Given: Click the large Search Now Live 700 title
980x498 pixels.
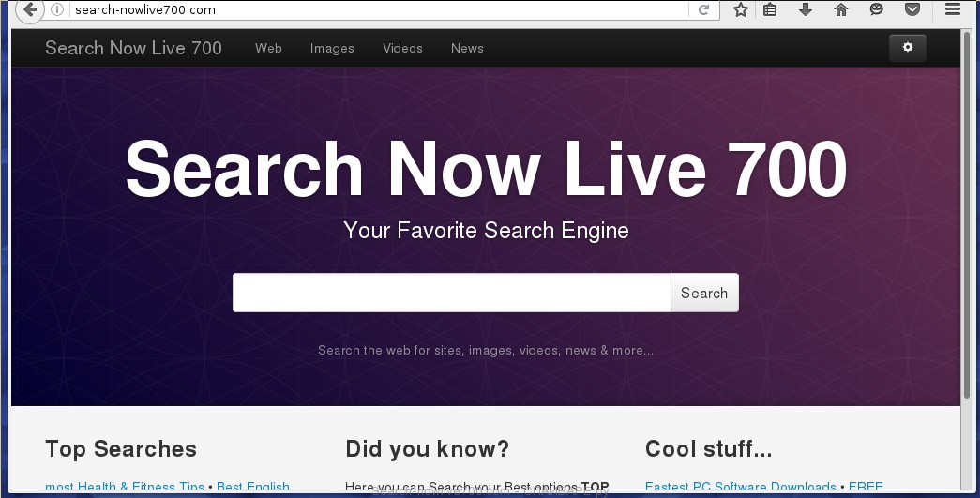Looking at the screenshot, I should (486, 169).
